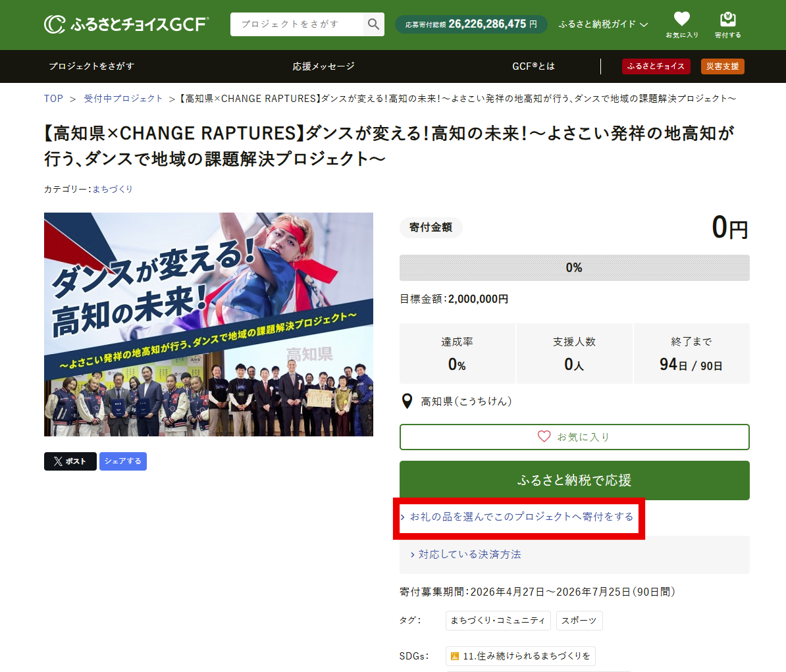Expand the ふるさと納税ガイド dropdown

[603, 24]
